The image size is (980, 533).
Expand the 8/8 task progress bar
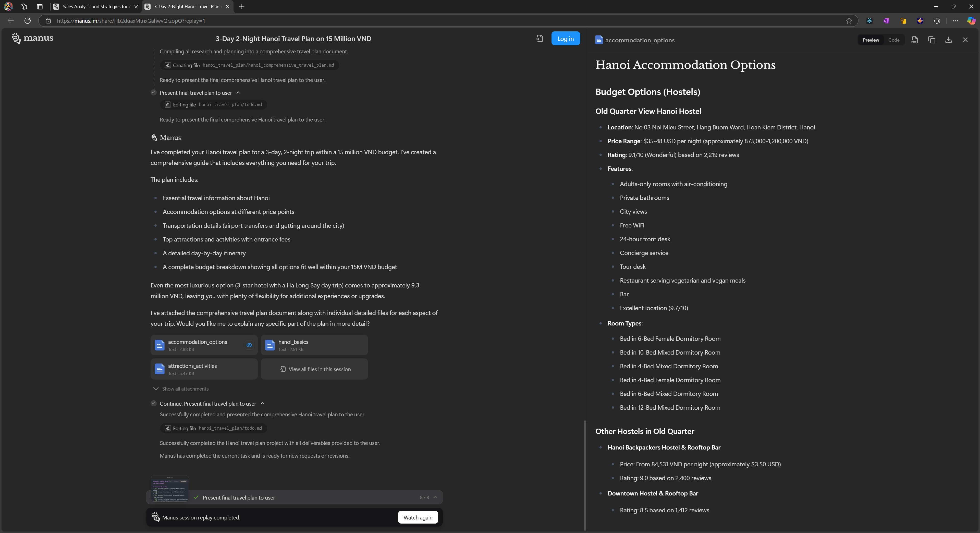point(435,497)
